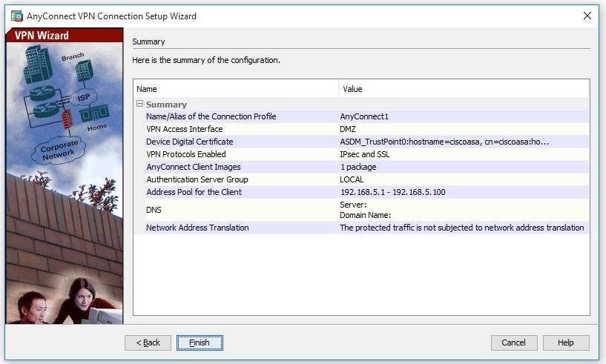Click the Finish button

(200, 343)
